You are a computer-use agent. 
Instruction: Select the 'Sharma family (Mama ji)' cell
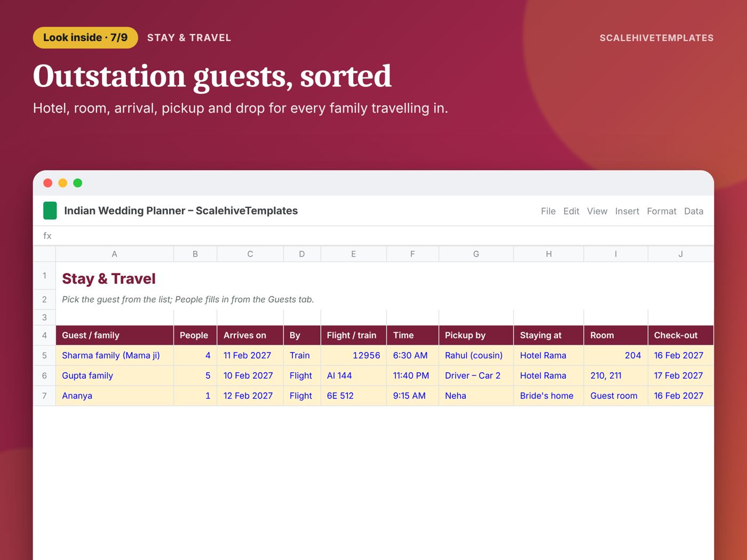click(115, 356)
